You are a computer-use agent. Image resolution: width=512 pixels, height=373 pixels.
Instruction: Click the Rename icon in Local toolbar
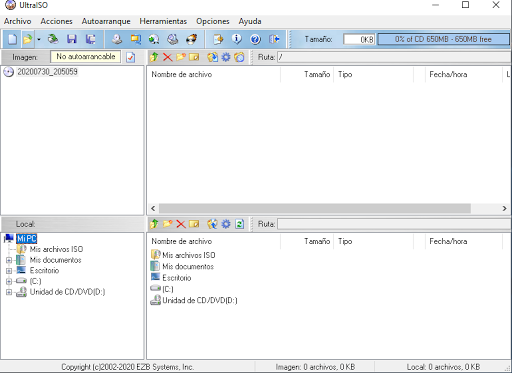(194, 224)
